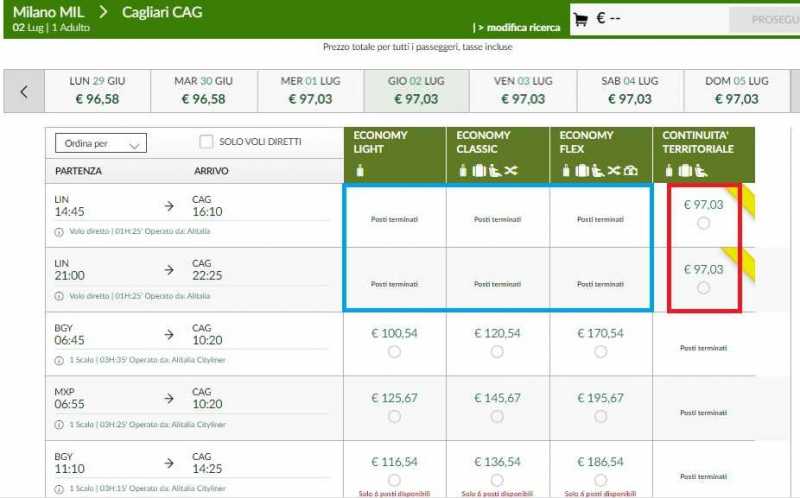Click ARRIVO column label
This screenshot has height=498, width=800.
[x=211, y=171]
